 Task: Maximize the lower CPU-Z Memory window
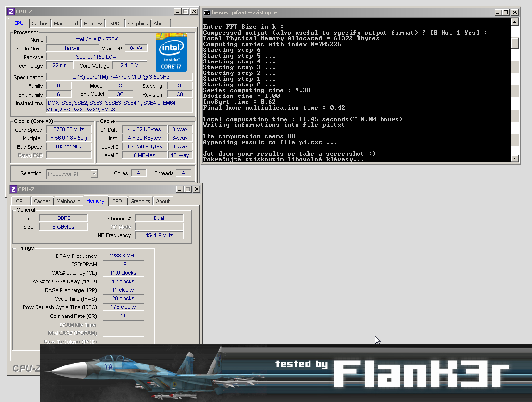(187, 189)
